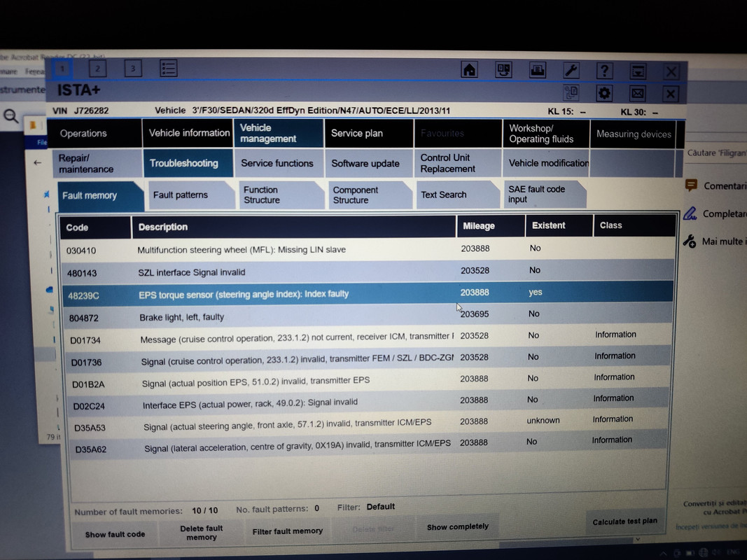Viewport: 747px width, 560px height.
Task: Sort table by Code column header
Action: 95,227
